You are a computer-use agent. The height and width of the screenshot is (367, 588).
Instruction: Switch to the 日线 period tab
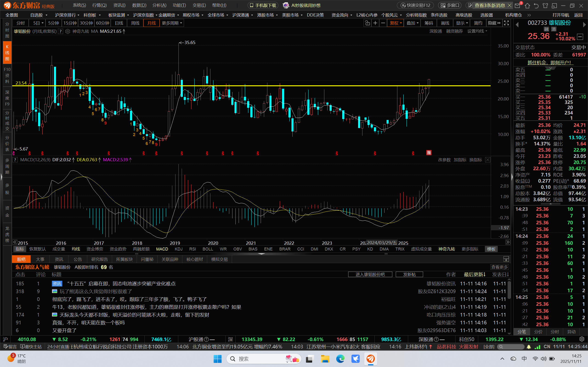119,23
